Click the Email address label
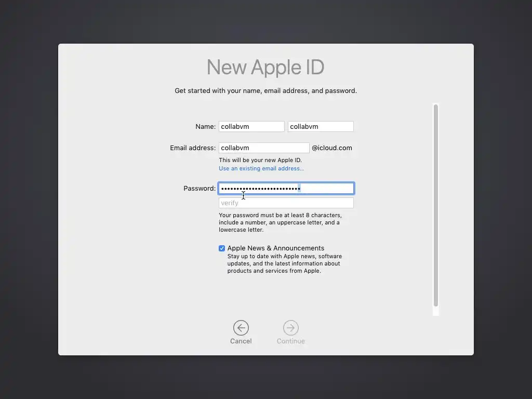Viewport: 532px width, 399px height. click(193, 148)
